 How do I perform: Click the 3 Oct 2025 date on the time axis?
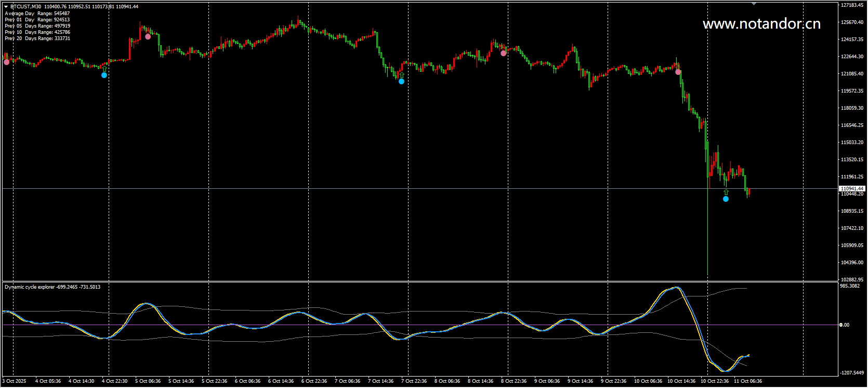[15, 381]
